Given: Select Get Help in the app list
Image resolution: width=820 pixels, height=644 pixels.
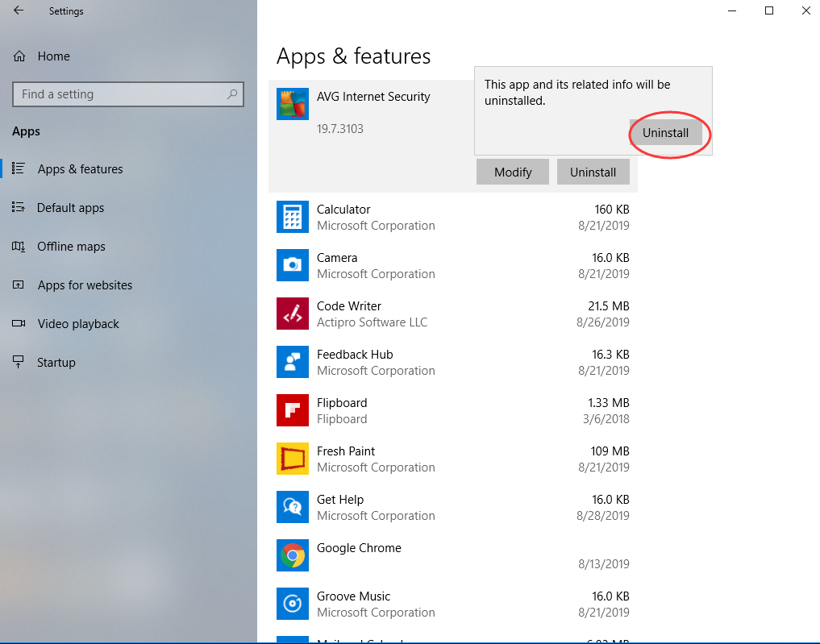Looking at the screenshot, I should click(x=453, y=507).
